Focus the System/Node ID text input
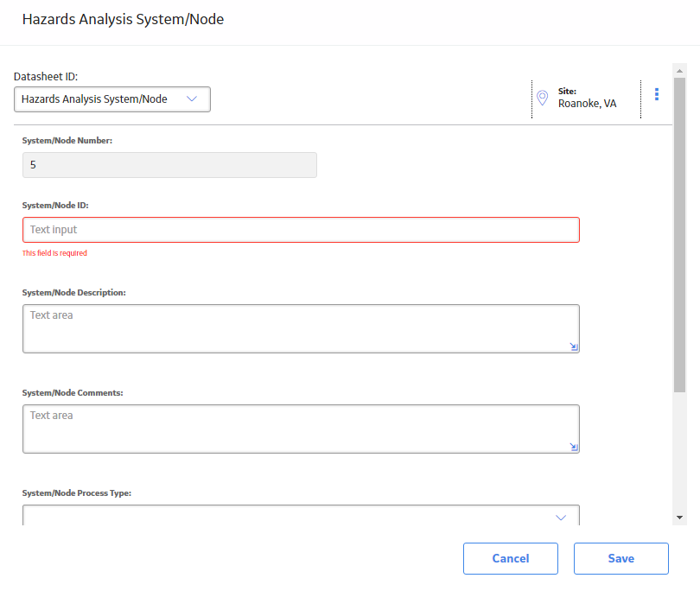Screen dimensions: 700x591 [x=301, y=230]
